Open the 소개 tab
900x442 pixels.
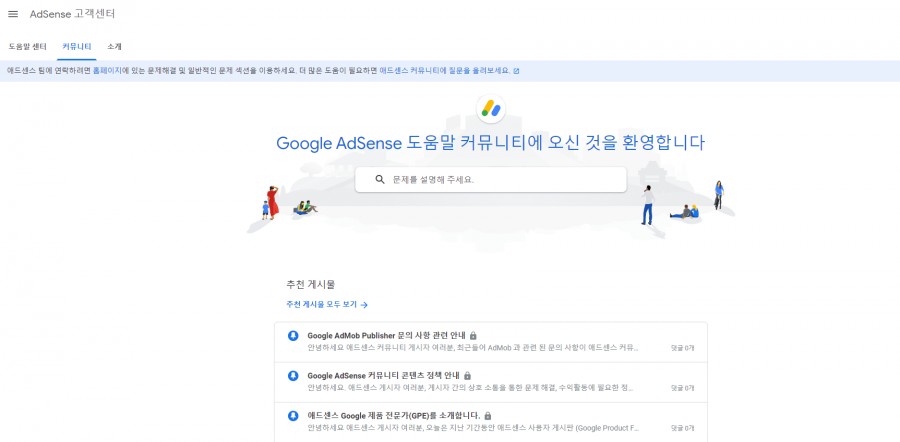pyautogui.click(x=114, y=47)
